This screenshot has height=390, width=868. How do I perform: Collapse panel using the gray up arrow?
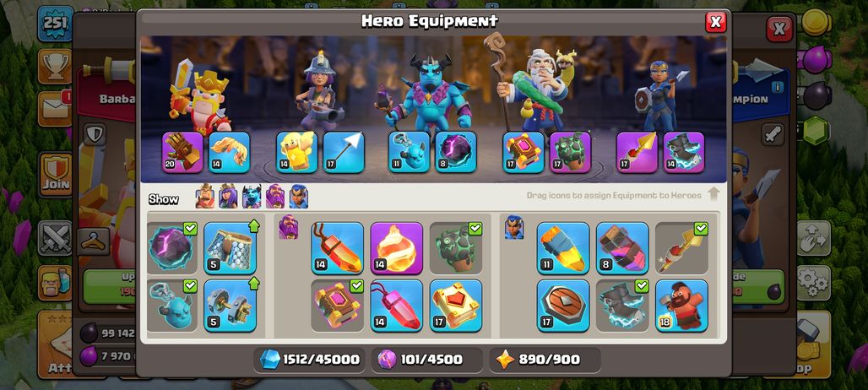(713, 194)
